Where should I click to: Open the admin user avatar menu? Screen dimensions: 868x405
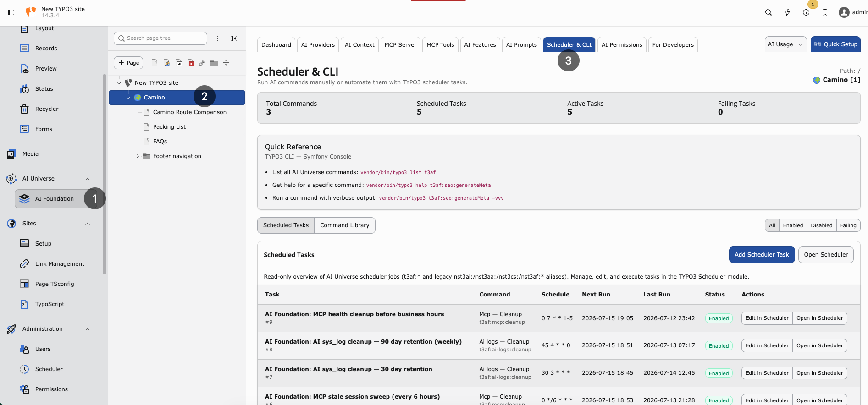click(853, 12)
